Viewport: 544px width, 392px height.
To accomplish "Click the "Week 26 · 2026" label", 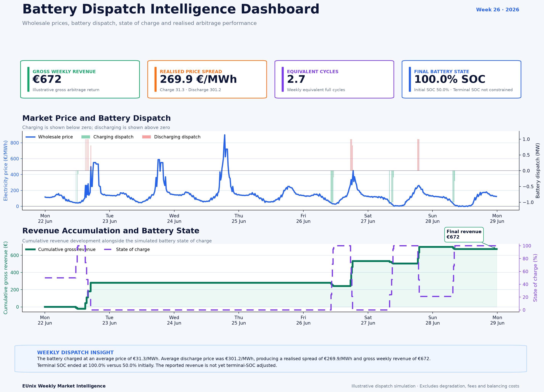I will point(497,10).
